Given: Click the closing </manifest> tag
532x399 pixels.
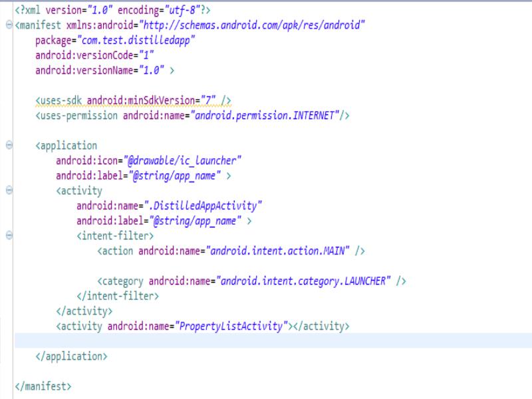Looking at the screenshot, I should point(43,386).
